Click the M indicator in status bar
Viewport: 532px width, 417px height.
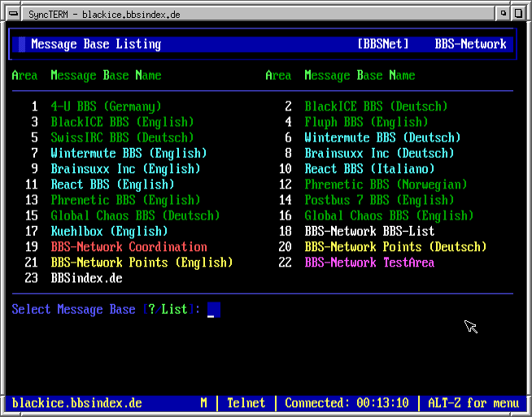(x=203, y=403)
